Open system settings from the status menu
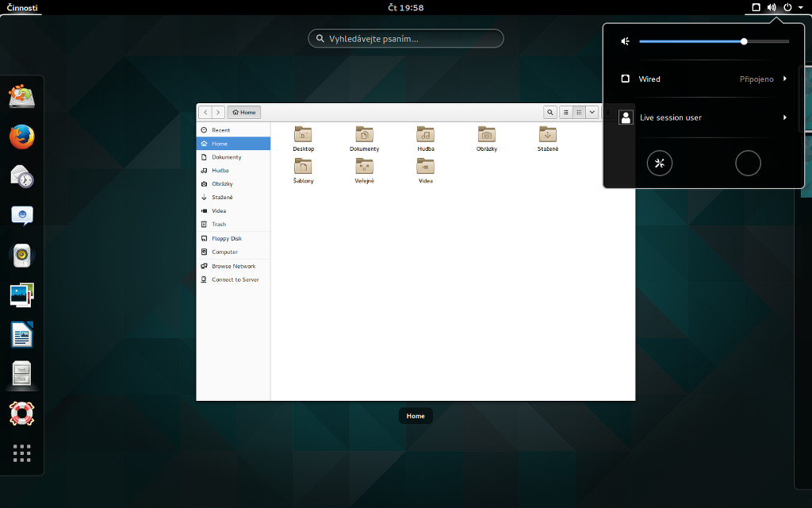The height and width of the screenshot is (508, 812). click(x=659, y=164)
